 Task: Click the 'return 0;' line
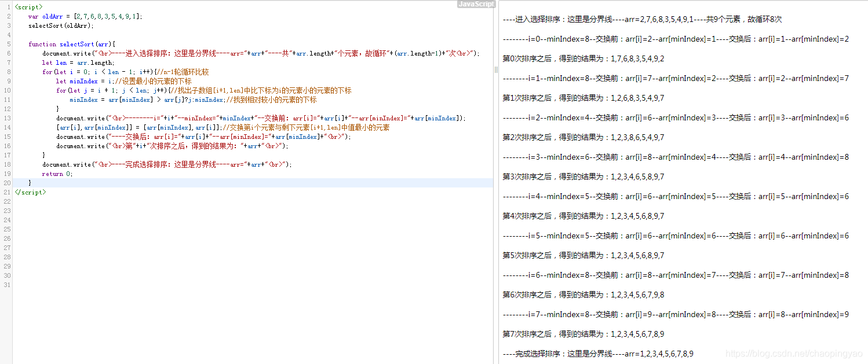tap(58, 174)
